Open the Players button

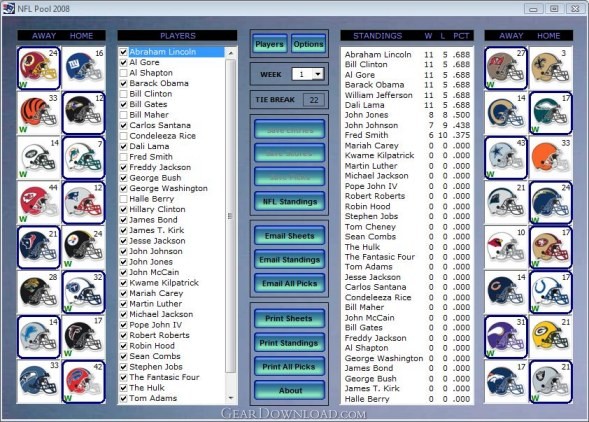(x=270, y=44)
